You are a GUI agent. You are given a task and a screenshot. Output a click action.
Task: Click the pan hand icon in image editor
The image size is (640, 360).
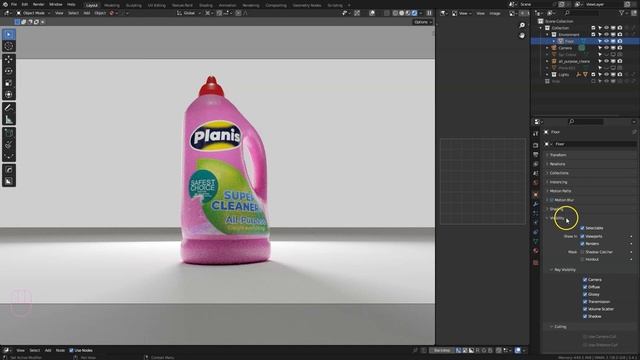point(522,36)
